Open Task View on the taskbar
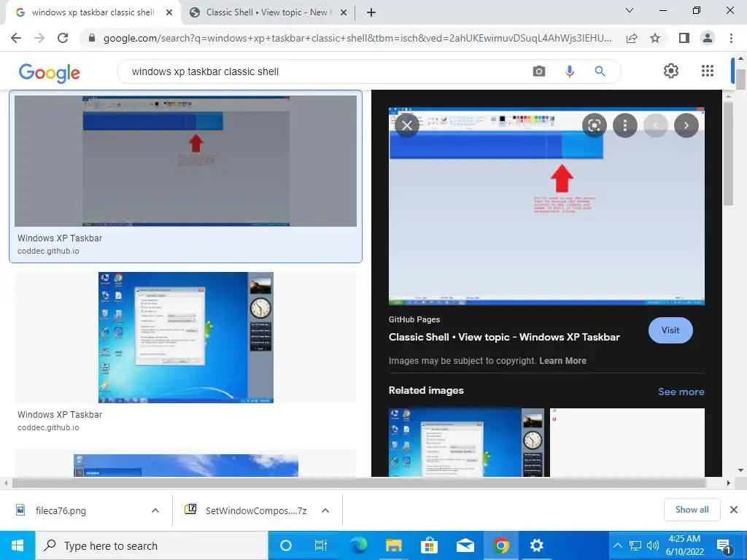Image resolution: width=747 pixels, height=560 pixels. click(321, 545)
